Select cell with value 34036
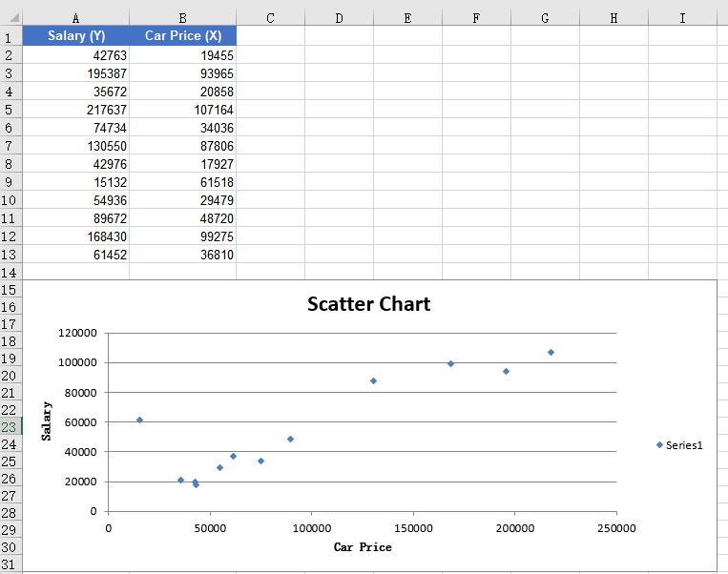 point(182,128)
